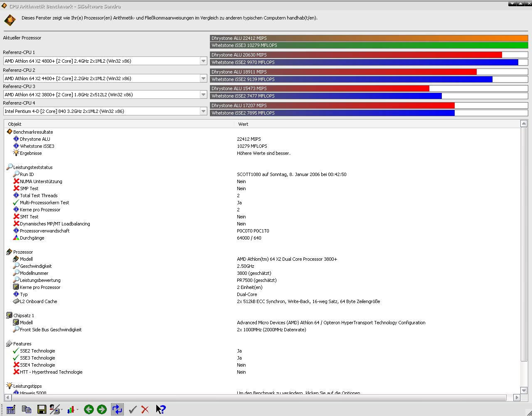Screen dimensions: 532x416
Task: Click the copy results icon
Action: tap(26, 409)
